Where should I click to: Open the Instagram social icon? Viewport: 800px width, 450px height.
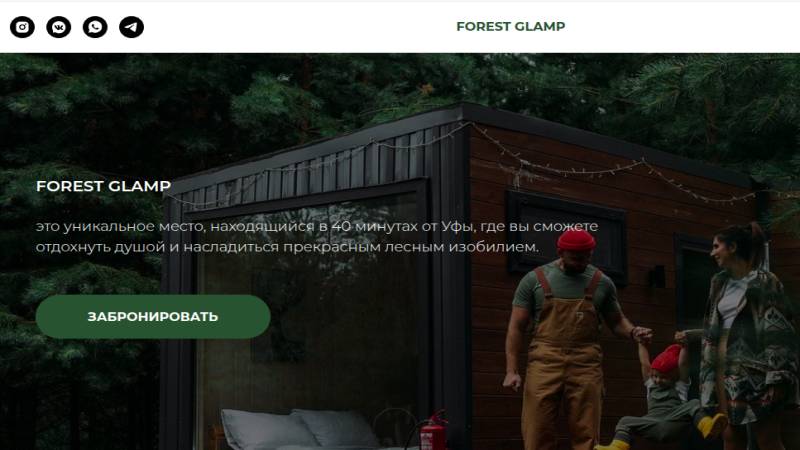click(x=22, y=27)
